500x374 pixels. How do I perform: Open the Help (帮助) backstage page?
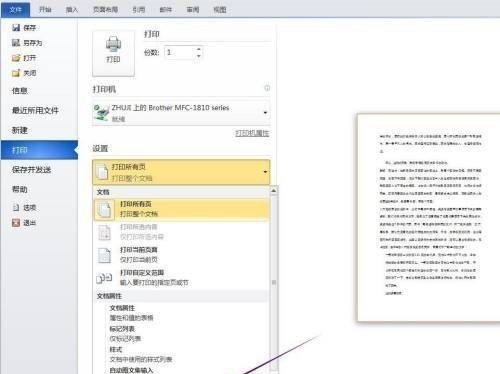pyautogui.click(x=39, y=189)
